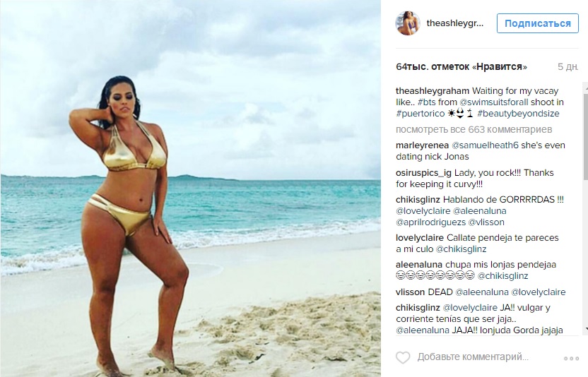This screenshot has height=377, width=588.
Task: View all 663 comments link
Action: coord(474,130)
